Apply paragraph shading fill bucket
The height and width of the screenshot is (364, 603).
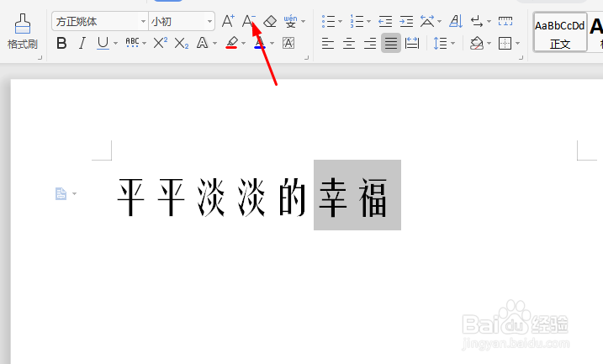(x=477, y=43)
